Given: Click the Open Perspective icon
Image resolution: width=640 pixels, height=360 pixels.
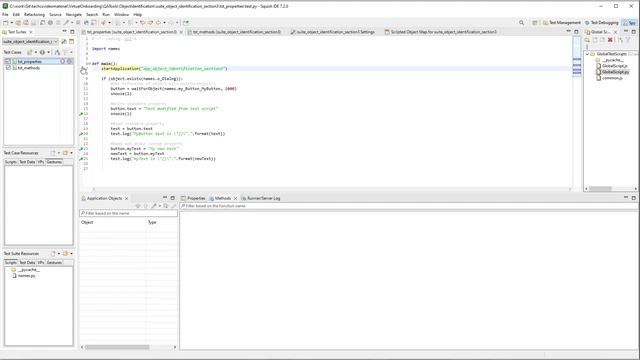Looking at the screenshot, I should [x=534, y=23].
